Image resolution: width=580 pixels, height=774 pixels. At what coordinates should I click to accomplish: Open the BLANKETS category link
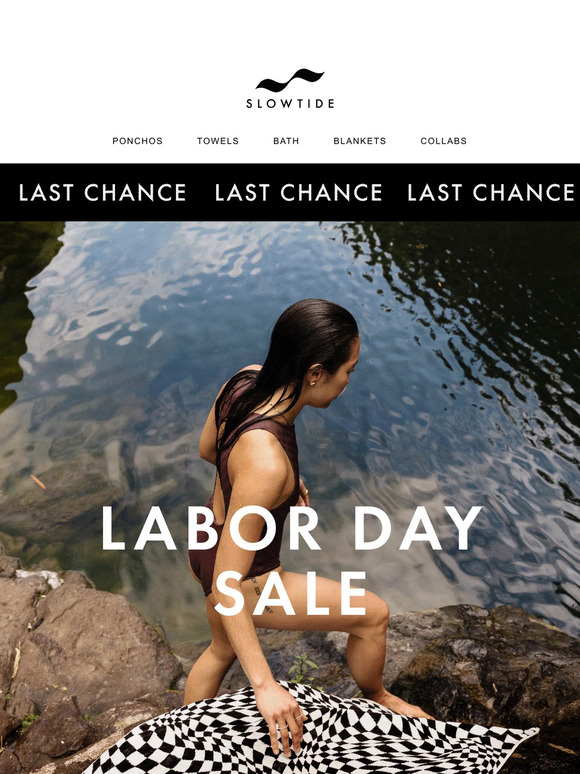[359, 141]
